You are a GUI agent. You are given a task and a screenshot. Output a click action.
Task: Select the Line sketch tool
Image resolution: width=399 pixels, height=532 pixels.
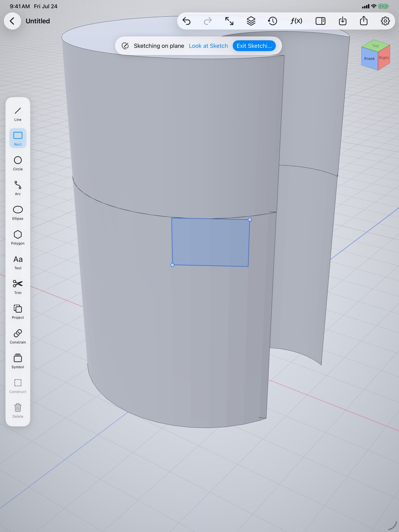(x=18, y=113)
